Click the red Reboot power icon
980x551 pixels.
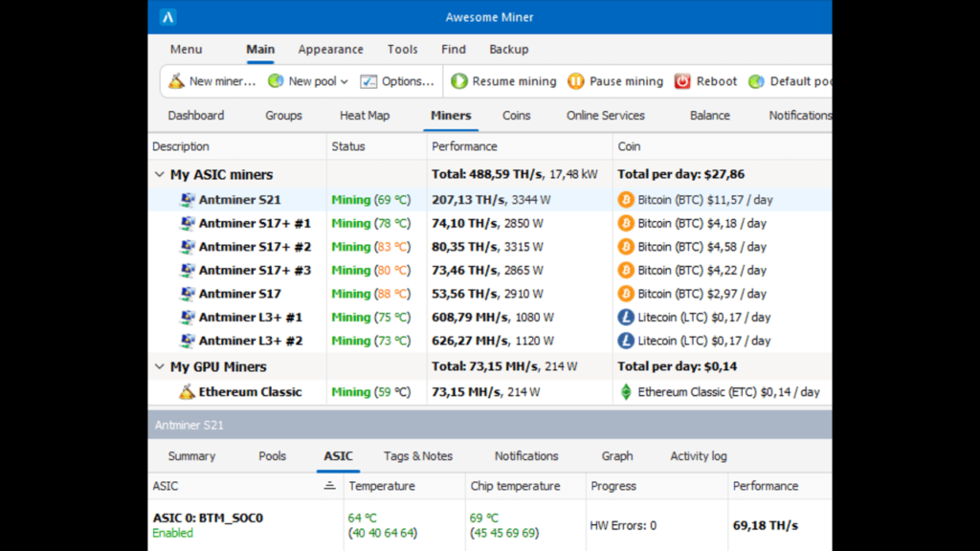pos(682,80)
